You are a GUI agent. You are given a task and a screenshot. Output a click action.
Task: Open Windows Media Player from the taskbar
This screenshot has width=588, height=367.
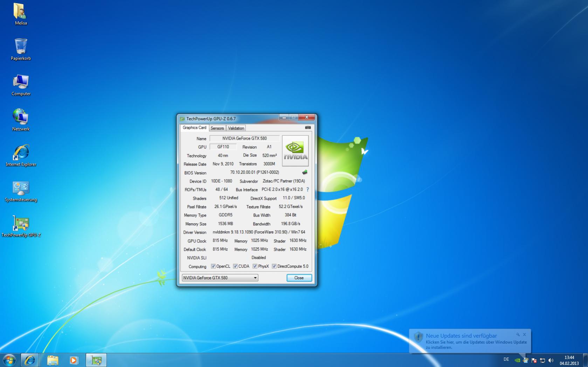pos(74,360)
